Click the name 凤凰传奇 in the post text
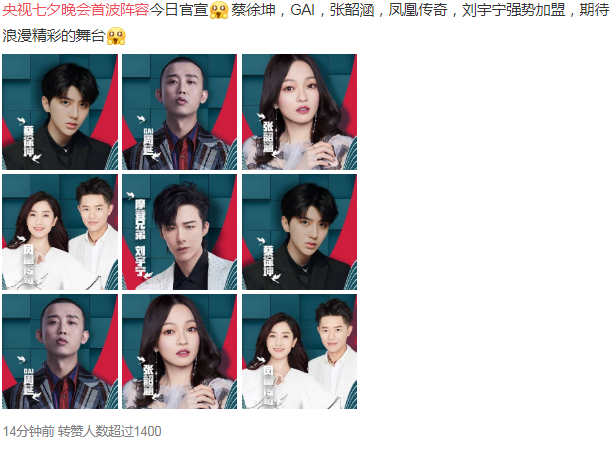This screenshot has width=615, height=458. [x=418, y=10]
